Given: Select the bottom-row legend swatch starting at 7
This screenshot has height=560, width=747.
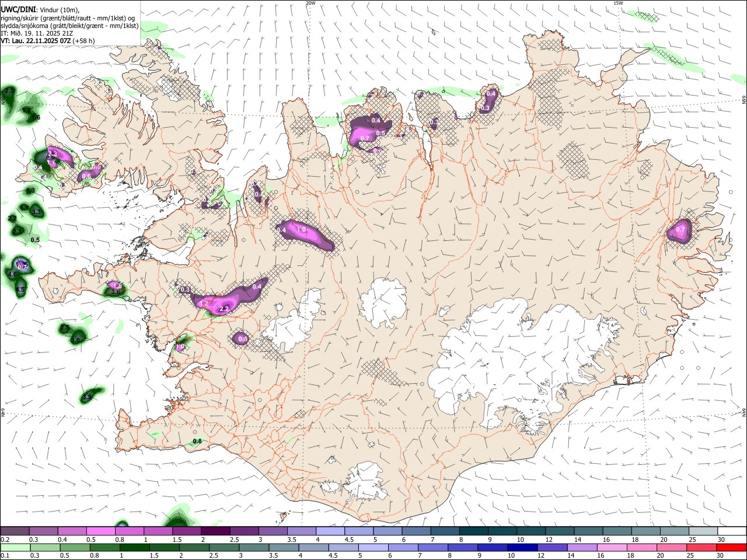Looking at the screenshot, I should click(432, 547).
